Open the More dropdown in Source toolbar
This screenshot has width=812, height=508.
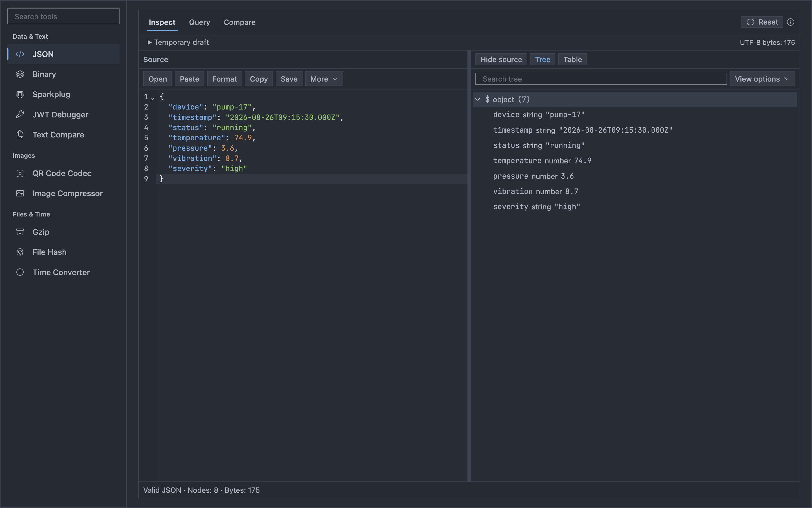pos(324,79)
